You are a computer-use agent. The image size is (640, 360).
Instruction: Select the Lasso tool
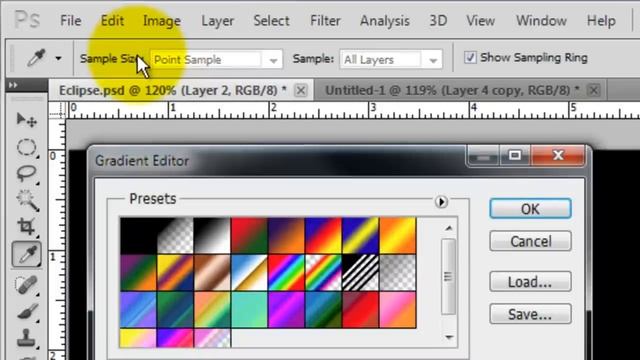pyautogui.click(x=27, y=173)
